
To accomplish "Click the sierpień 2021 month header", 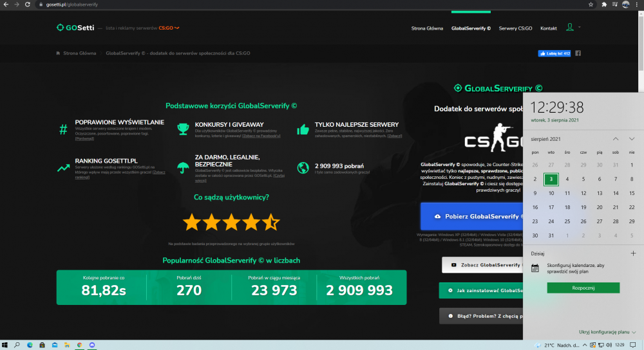I will 545,139.
